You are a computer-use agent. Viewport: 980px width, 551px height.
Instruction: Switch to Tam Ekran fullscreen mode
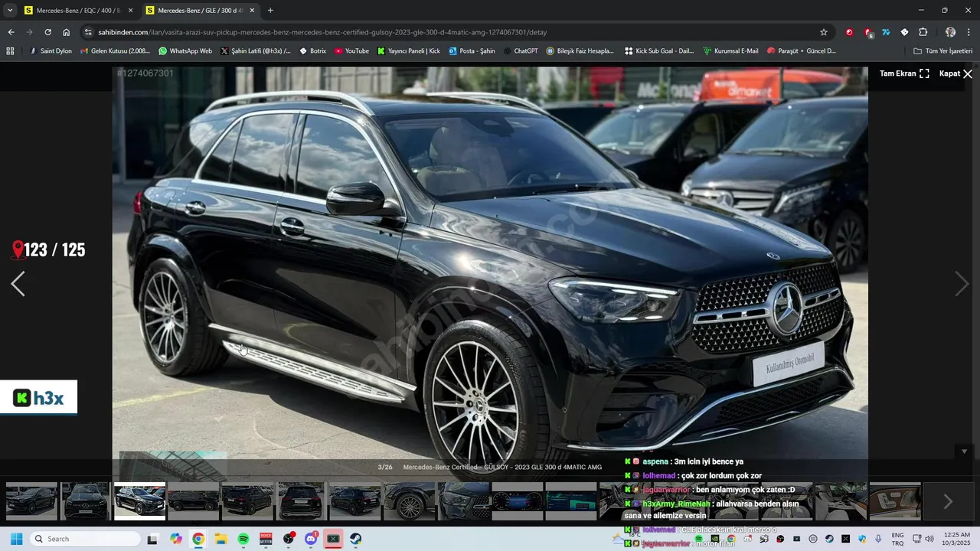coord(904,73)
